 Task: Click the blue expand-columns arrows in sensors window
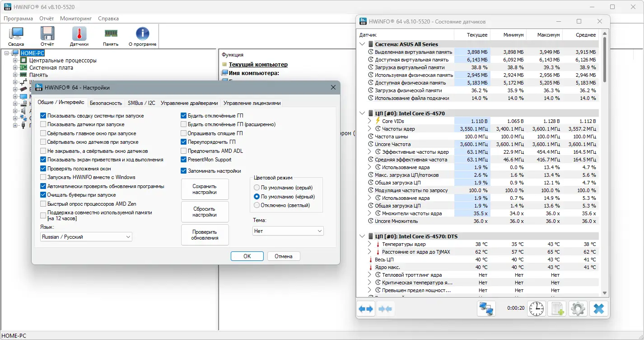[366, 309]
